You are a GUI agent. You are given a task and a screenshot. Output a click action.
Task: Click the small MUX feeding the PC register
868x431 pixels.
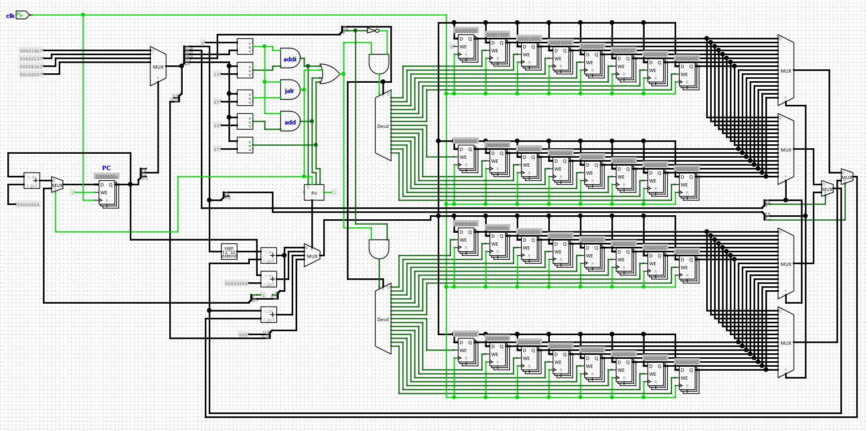tap(57, 184)
